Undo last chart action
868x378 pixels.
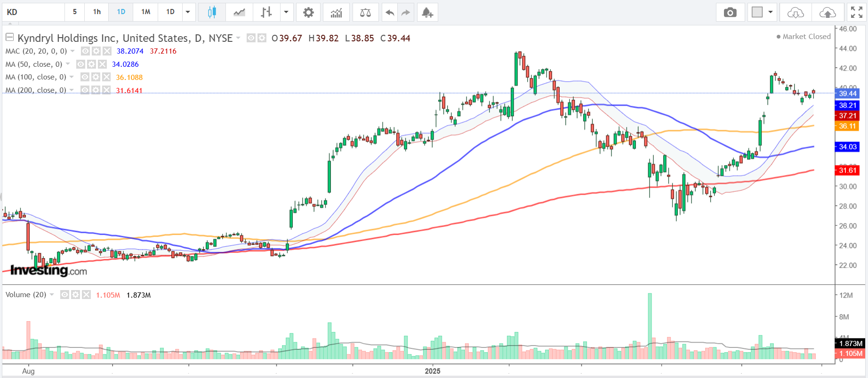(389, 12)
